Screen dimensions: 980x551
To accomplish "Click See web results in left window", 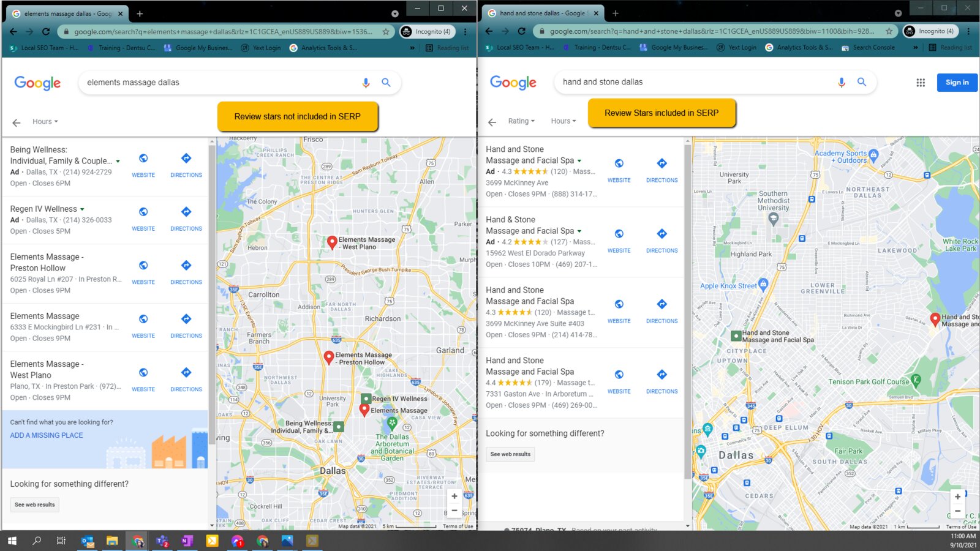I will 35,505.
